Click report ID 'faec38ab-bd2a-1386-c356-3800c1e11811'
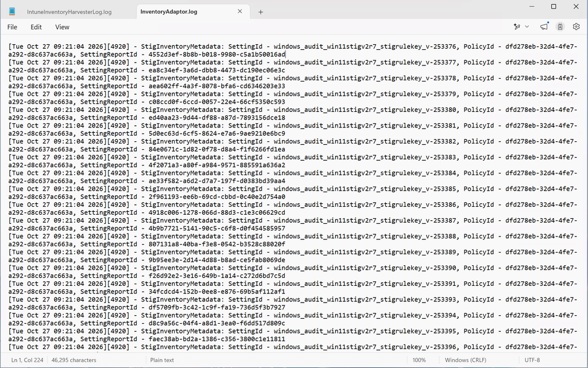588x368 pixels. click(216, 339)
